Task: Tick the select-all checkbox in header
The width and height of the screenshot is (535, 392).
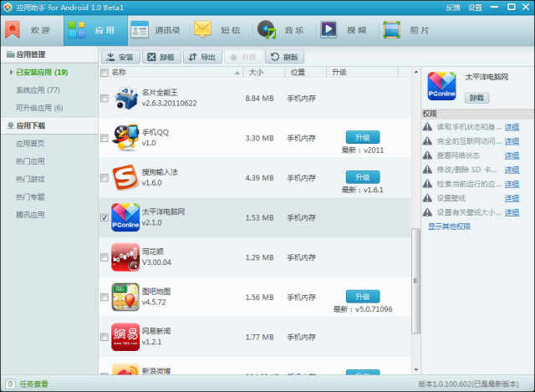Action: (x=104, y=73)
